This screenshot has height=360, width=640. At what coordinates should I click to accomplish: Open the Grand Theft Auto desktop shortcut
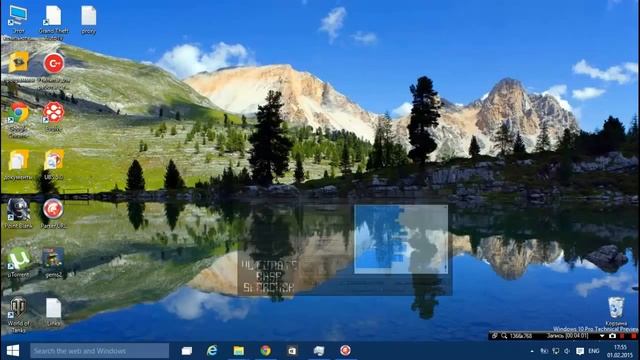click(x=53, y=21)
